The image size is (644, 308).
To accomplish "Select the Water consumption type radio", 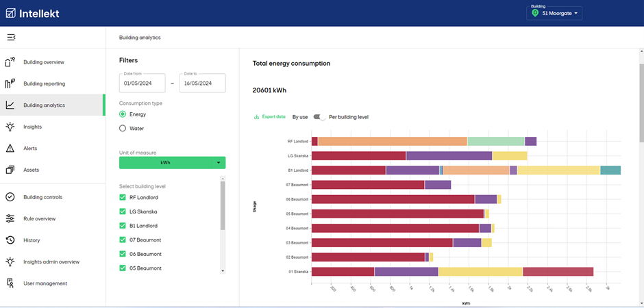I will [123, 128].
